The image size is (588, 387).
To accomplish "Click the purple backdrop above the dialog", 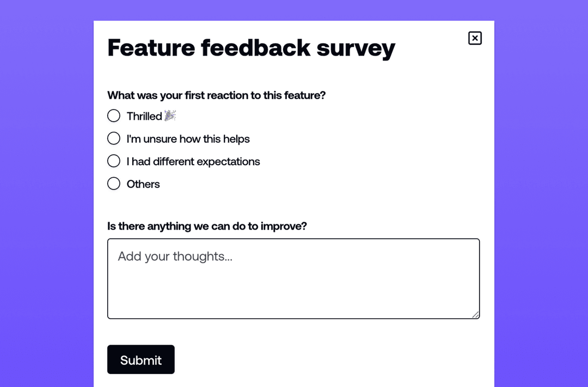I will tap(294, 10).
